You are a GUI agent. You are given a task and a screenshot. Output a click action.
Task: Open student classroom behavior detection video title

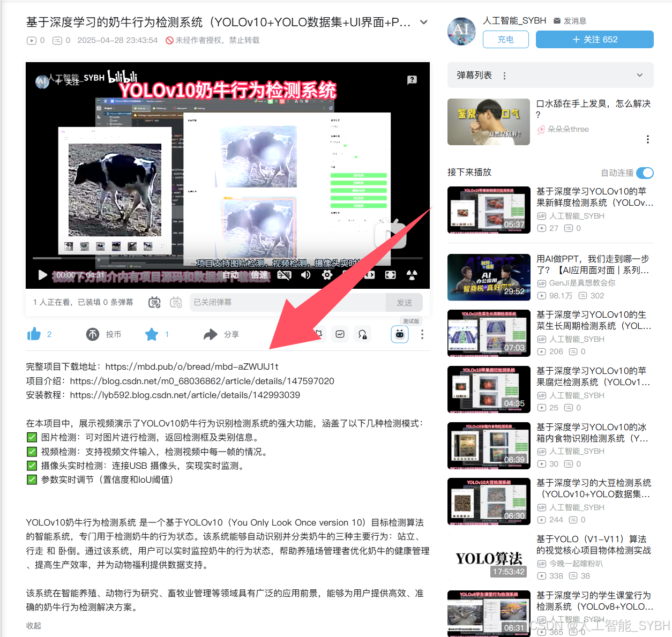coord(594,601)
